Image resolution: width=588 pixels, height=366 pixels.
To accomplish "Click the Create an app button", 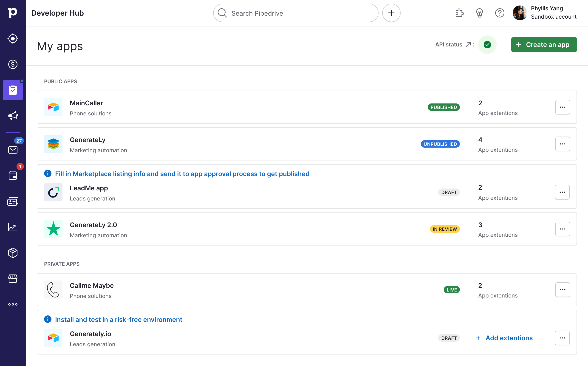I will click(x=544, y=44).
